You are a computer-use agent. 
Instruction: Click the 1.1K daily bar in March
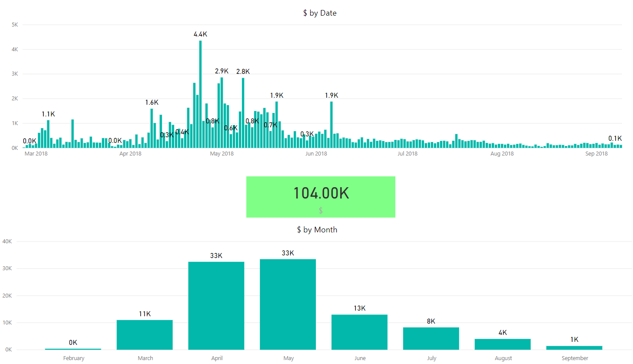click(48, 134)
